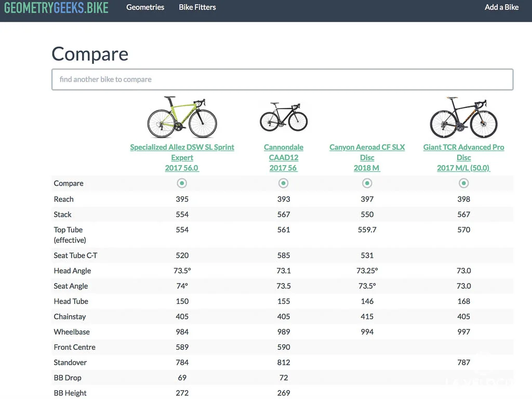The width and height of the screenshot is (532, 399).
Task: Focus the find another bike search field
Action: pos(282,79)
